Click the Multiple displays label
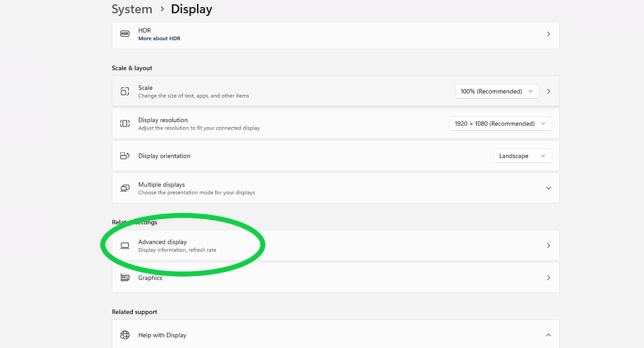Viewport: 644px width, 348px height. tap(161, 184)
